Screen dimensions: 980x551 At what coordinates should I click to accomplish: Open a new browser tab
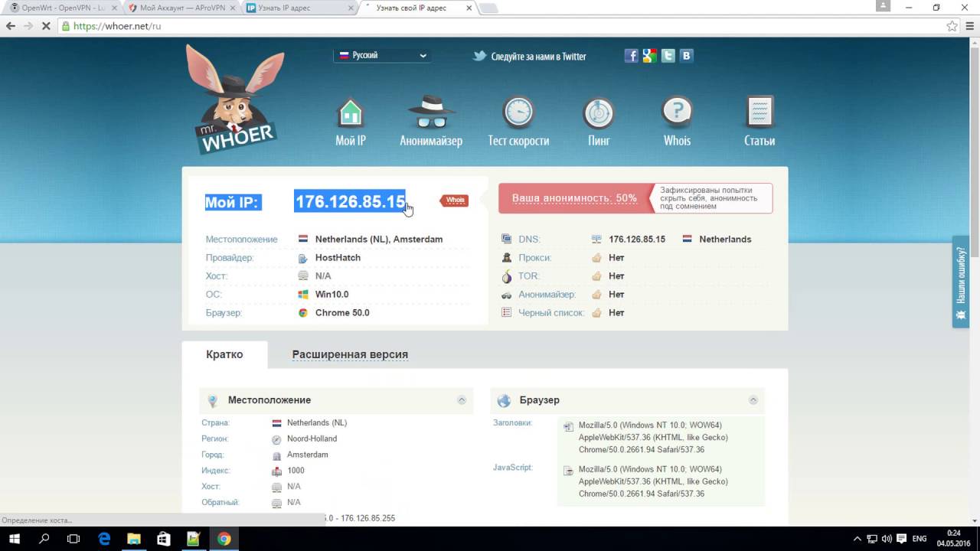click(488, 8)
